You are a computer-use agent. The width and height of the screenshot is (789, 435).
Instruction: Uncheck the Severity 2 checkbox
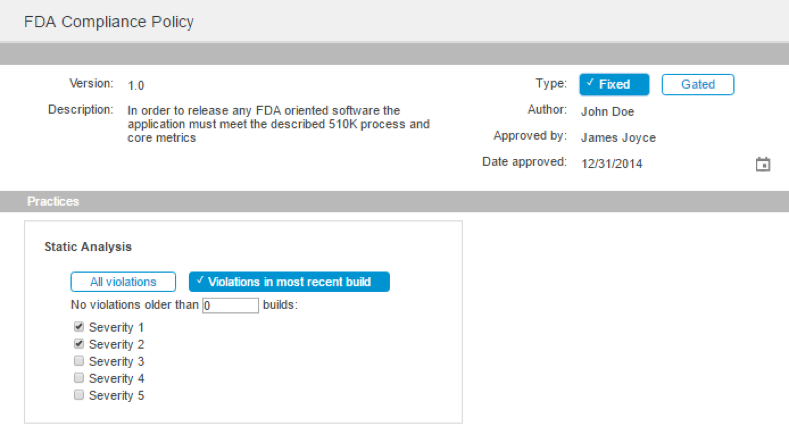pyautogui.click(x=79, y=344)
